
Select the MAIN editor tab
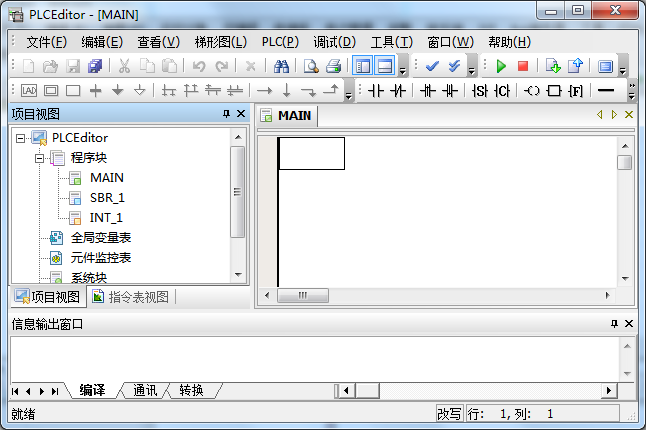coord(287,116)
